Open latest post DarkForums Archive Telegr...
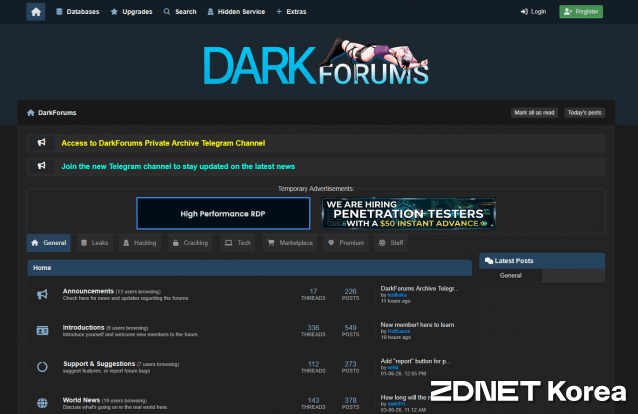 [x=420, y=288]
